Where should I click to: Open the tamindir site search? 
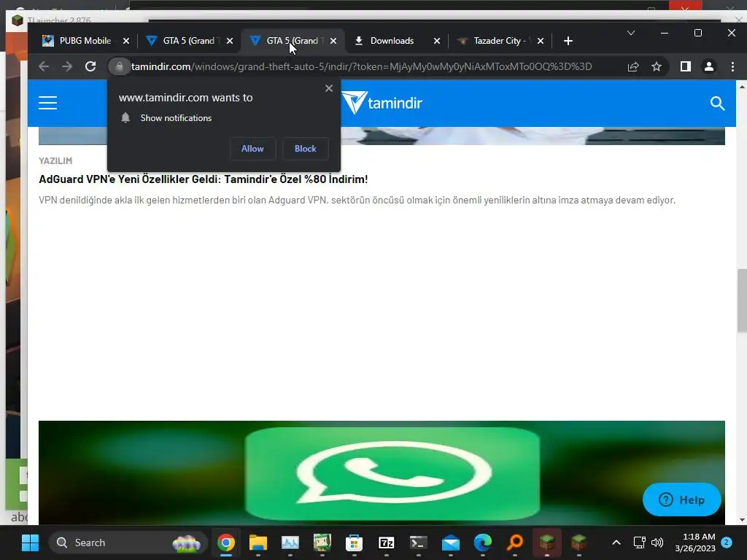point(718,104)
